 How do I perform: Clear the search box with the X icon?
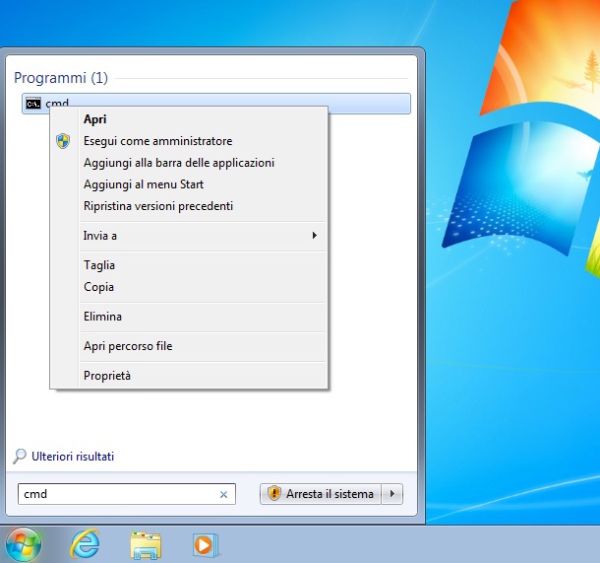coord(223,494)
